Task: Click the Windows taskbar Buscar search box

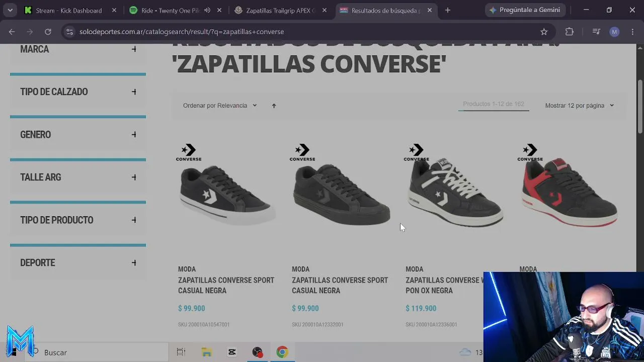Action: click(97, 352)
